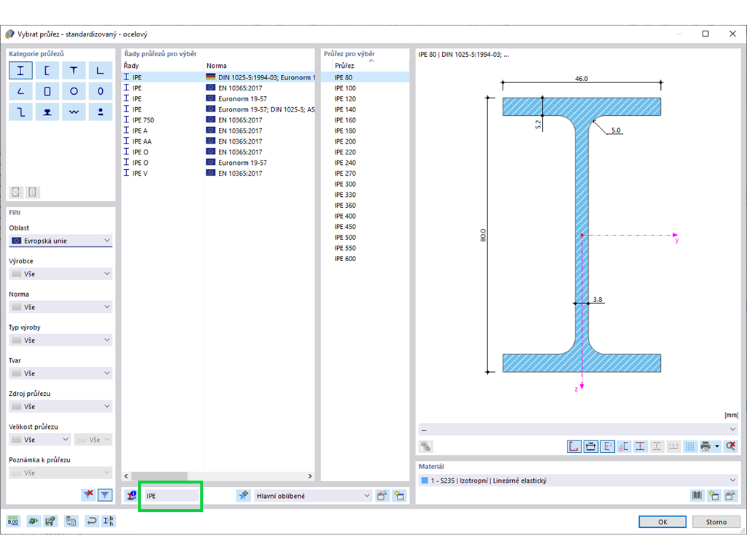747x560 pixels.
Task: Click the series list horizontal scrollbar thumb
Action: [160, 475]
